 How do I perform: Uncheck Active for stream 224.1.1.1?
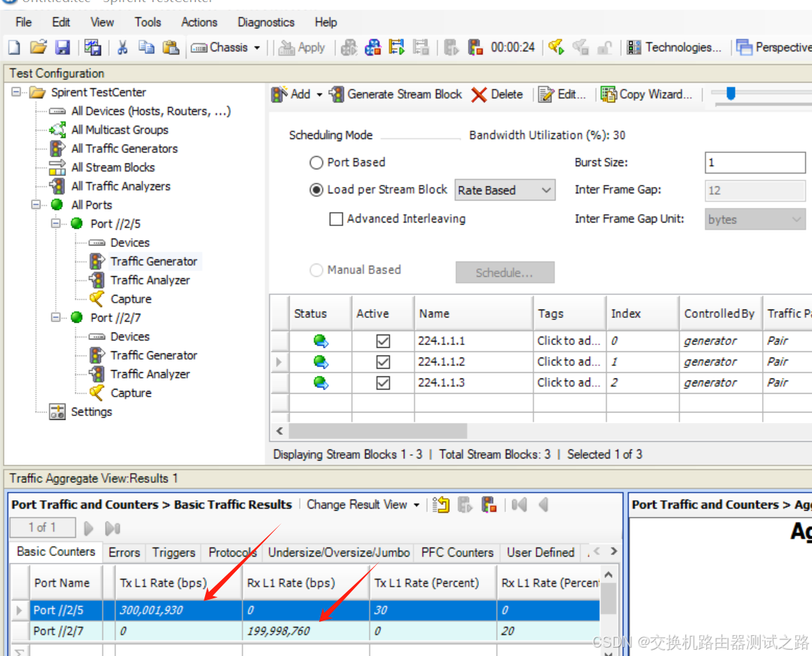[x=383, y=341]
